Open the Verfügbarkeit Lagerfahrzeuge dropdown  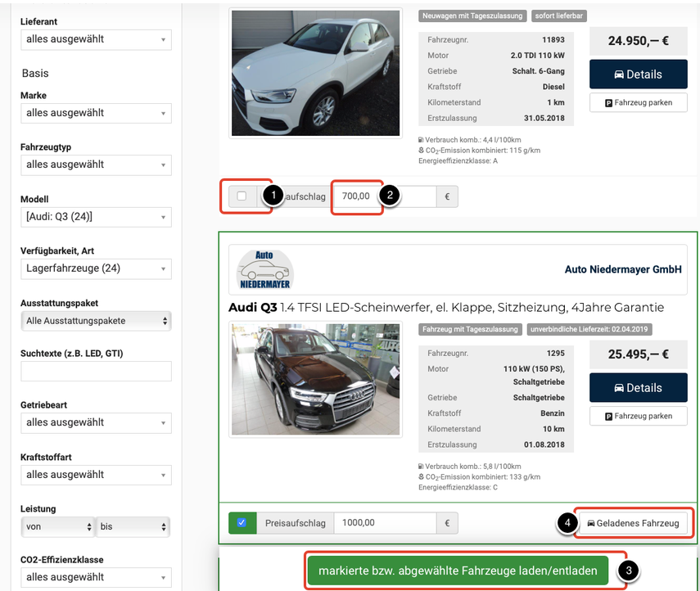coord(96,268)
